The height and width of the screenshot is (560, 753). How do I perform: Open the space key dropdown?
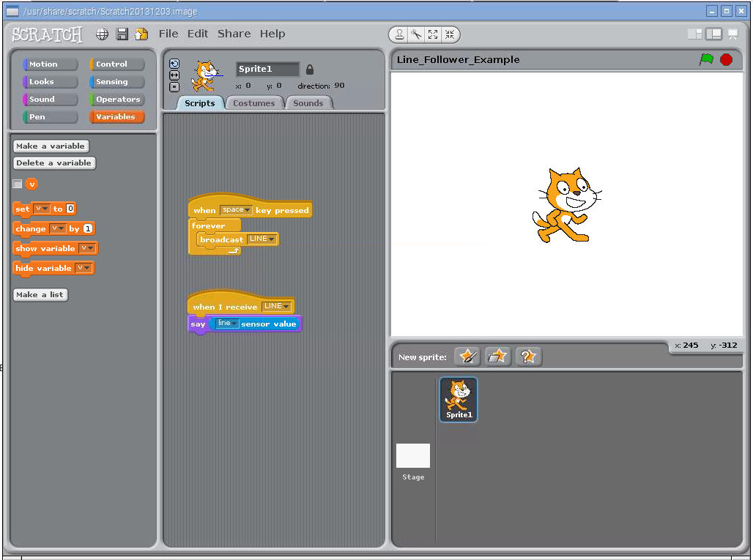[x=236, y=209]
